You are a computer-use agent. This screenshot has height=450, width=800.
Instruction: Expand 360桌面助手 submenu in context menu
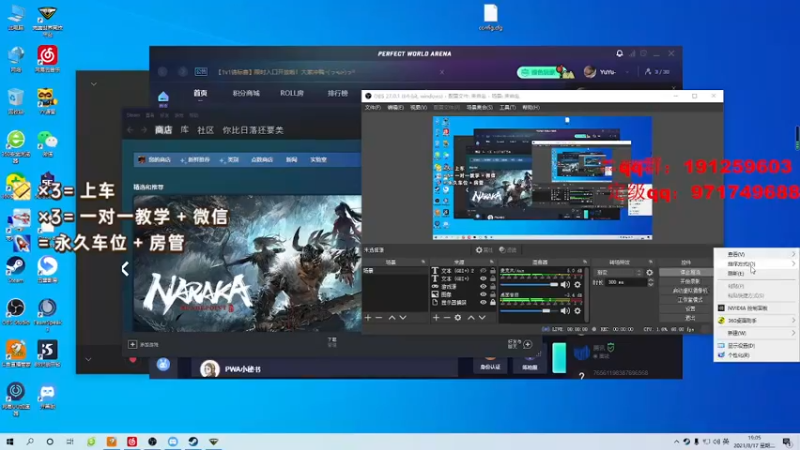click(x=756, y=320)
